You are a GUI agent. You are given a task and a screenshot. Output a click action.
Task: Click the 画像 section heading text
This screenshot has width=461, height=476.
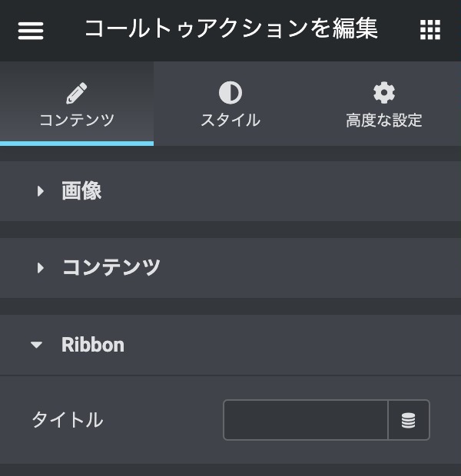[x=81, y=191]
